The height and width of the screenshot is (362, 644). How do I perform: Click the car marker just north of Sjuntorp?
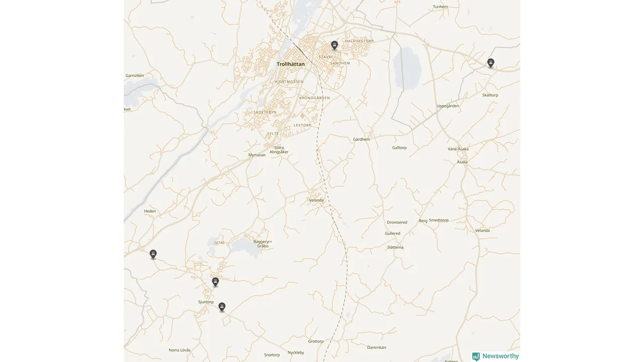[215, 282]
